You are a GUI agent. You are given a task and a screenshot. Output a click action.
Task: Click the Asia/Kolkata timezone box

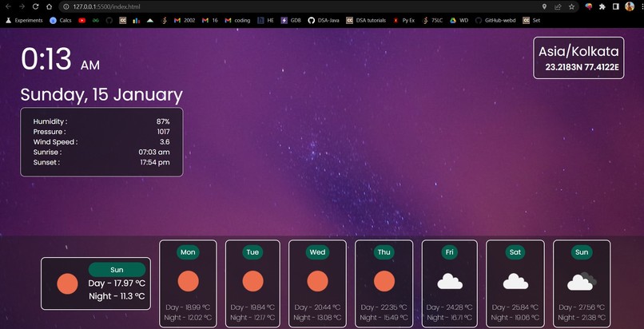[578, 57]
